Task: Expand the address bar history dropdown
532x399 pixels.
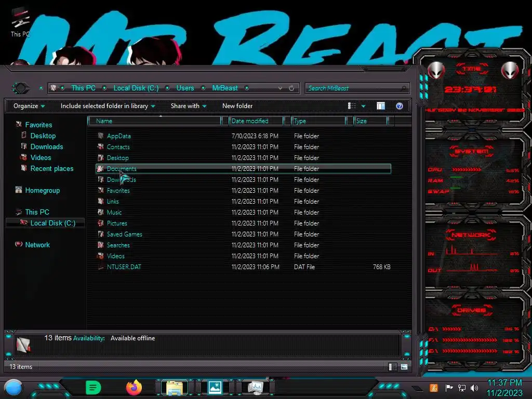Action: point(280,88)
